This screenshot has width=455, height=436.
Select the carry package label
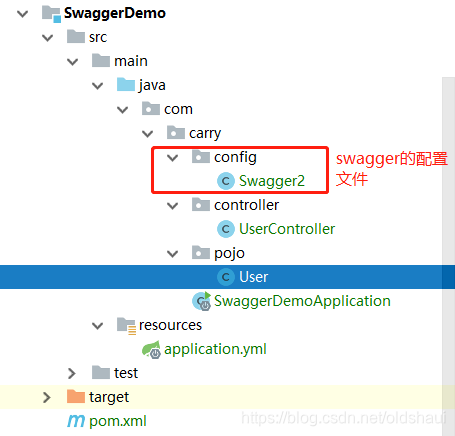[x=205, y=134]
